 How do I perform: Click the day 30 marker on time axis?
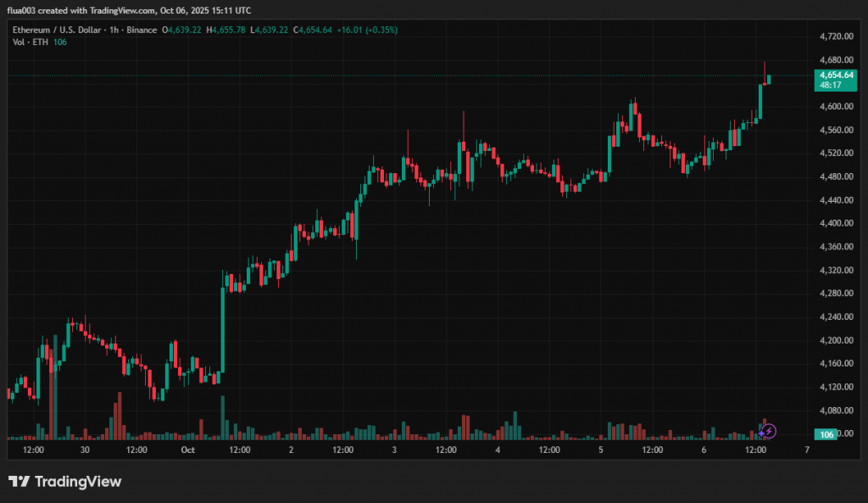pyautogui.click(x=85, y=450)
